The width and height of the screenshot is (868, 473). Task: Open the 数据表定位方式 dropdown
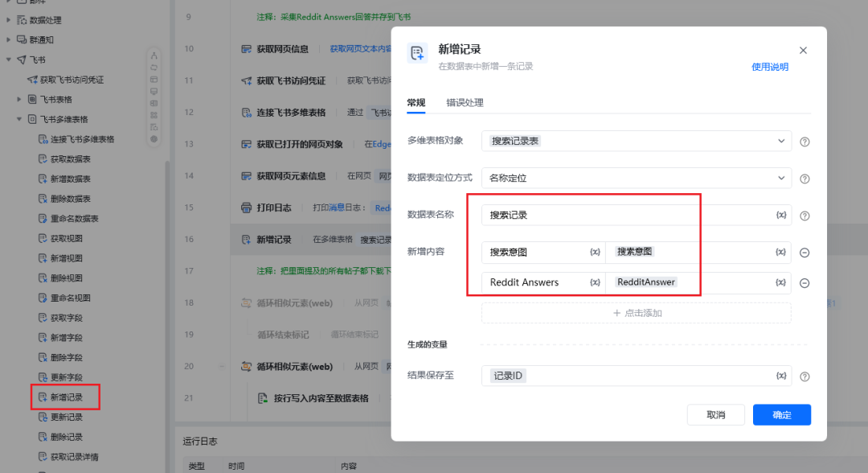click(636, 178)
